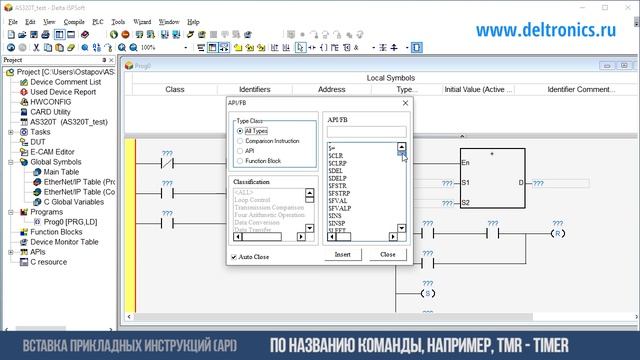This screenshot has height=360, width=640.
Task: Expand the Tasks tree node
Action: tap(11, 132)
